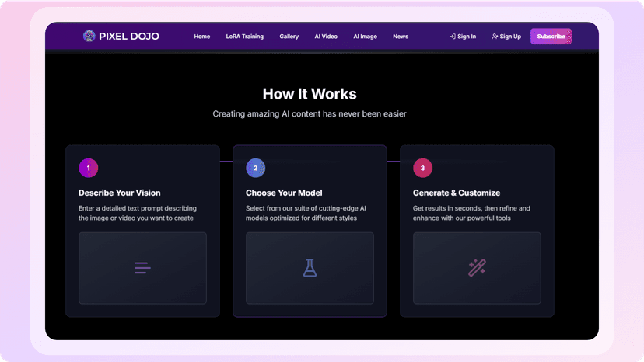Select the Describe Your Vision card heading
Screen dimensions: 644x362
pos(120,193)
